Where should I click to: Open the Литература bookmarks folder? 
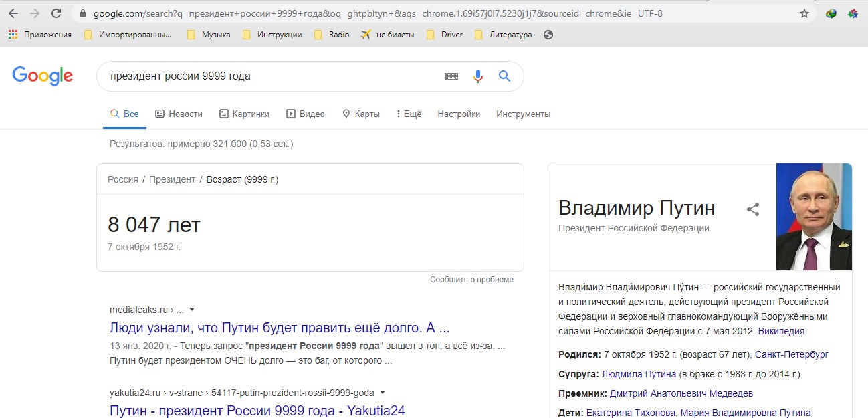tap(503, 35)
